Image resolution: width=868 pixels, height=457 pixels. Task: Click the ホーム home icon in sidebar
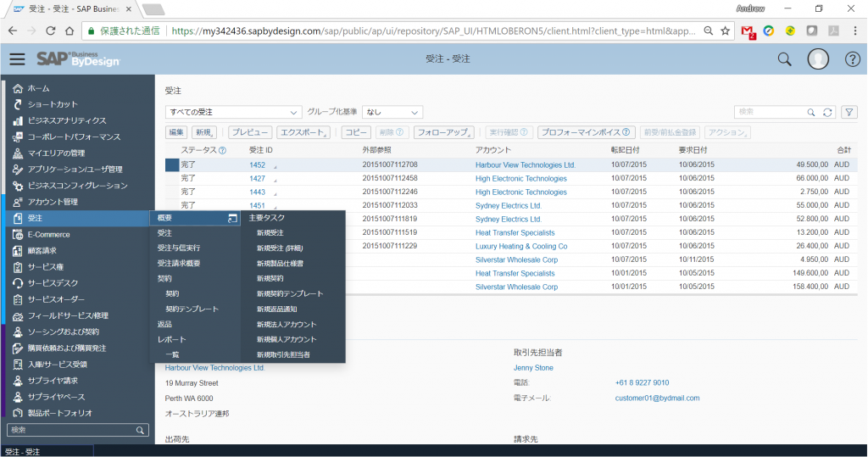pyautogui.click(x=18, y=89)
